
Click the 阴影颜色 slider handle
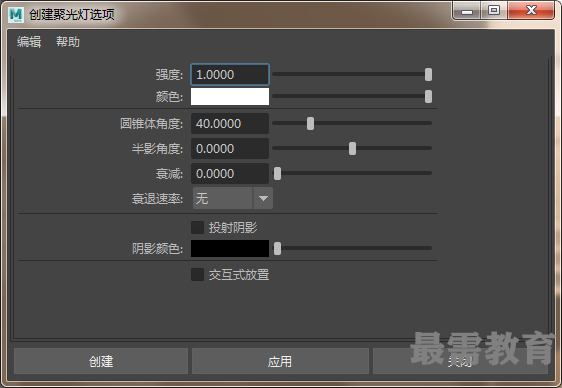point(277,248)
